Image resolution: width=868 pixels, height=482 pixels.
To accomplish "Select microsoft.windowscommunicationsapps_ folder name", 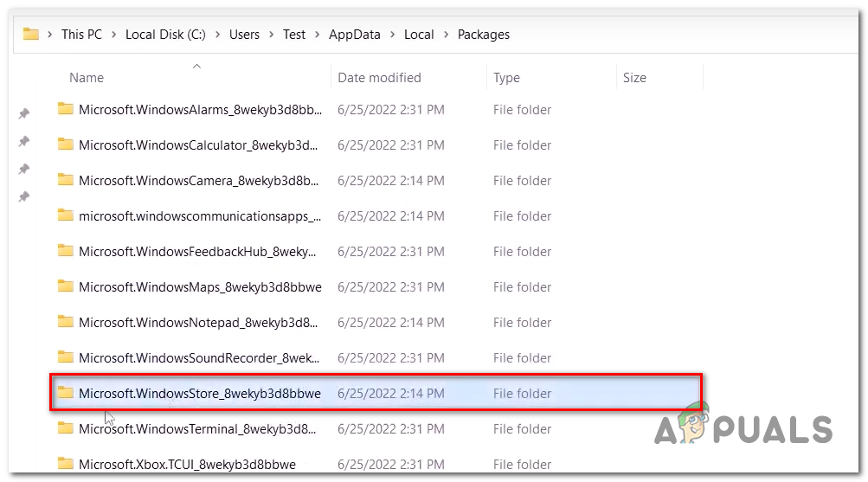I will click(200, 215).
